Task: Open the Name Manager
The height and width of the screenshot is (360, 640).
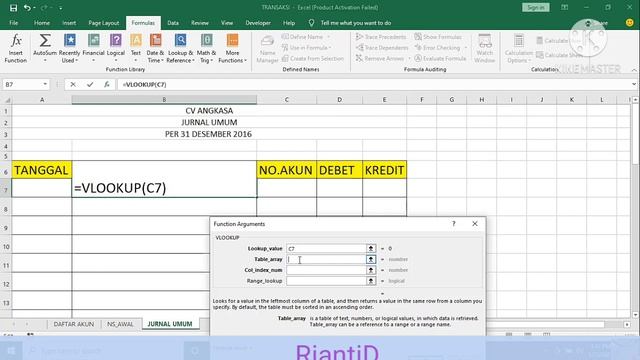Action: pyautogui.click(x=267, y=49)
